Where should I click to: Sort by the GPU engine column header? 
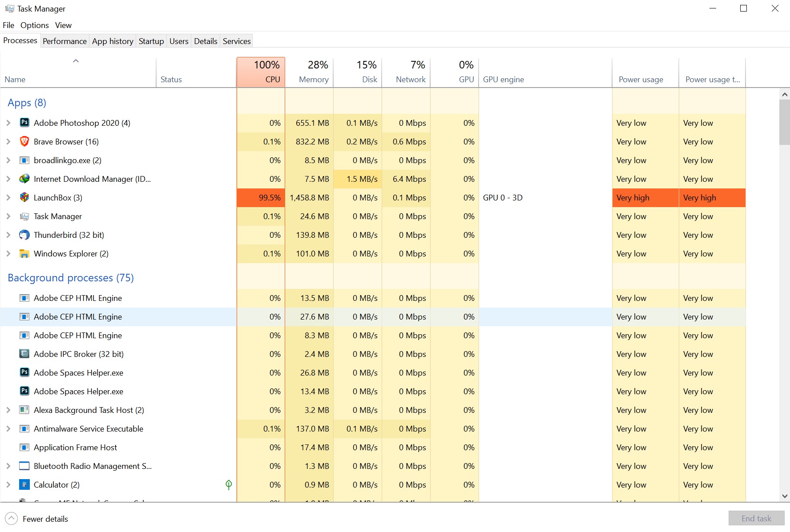(x=545, y=72)
